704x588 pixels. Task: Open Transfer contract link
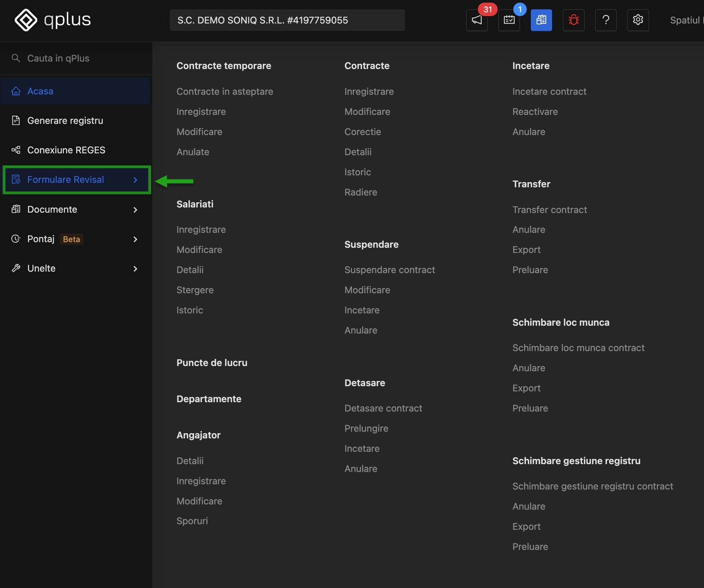point(549,210)
